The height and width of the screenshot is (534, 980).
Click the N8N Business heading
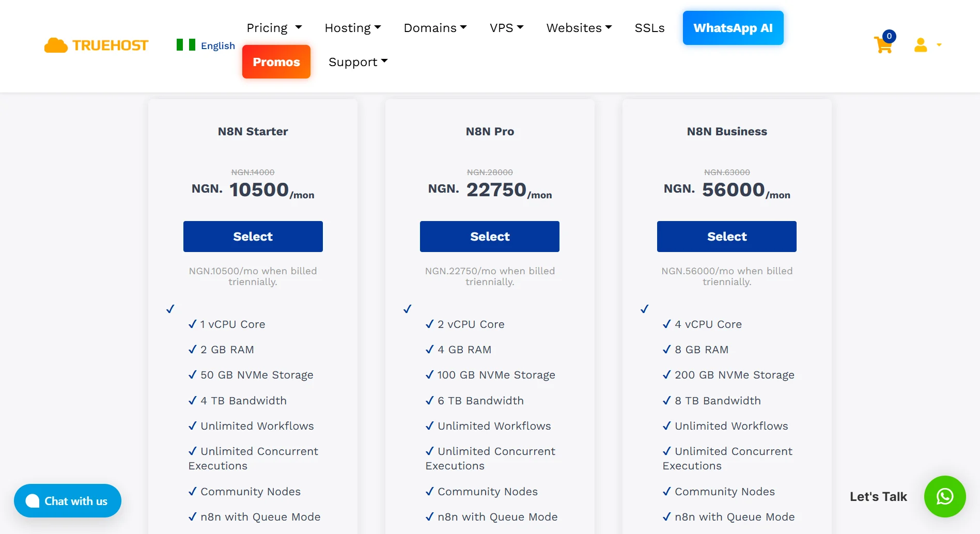pos(727,131)
